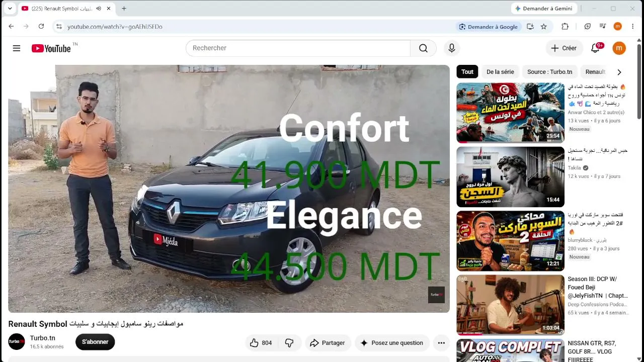Select the Source : Turbo.tn chip

[x=549, y=72]
